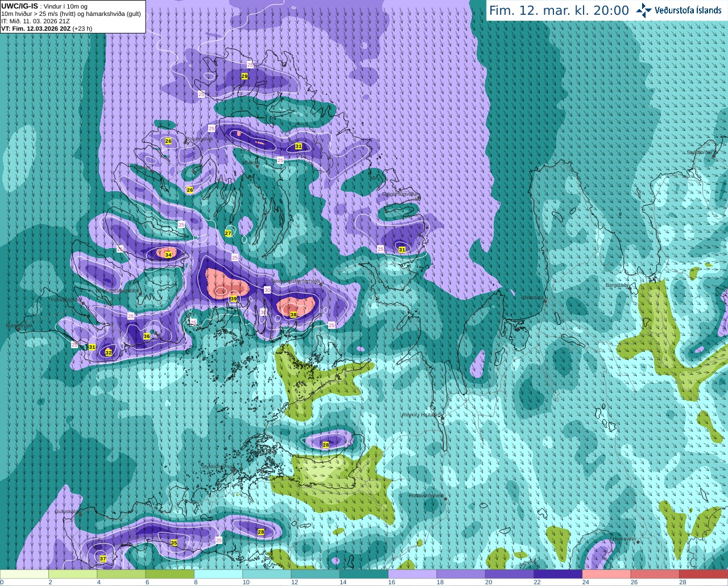Click the purple 18–20 legend swatch
The width and height of the screenshot is (728, 586).
[461, 574]
